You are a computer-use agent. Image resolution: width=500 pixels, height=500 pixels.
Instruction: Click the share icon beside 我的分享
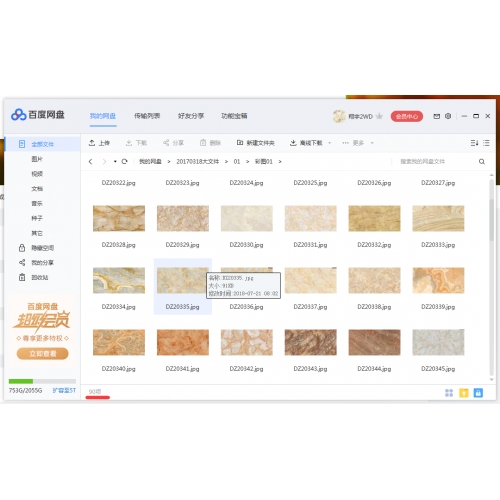(22, 263)
